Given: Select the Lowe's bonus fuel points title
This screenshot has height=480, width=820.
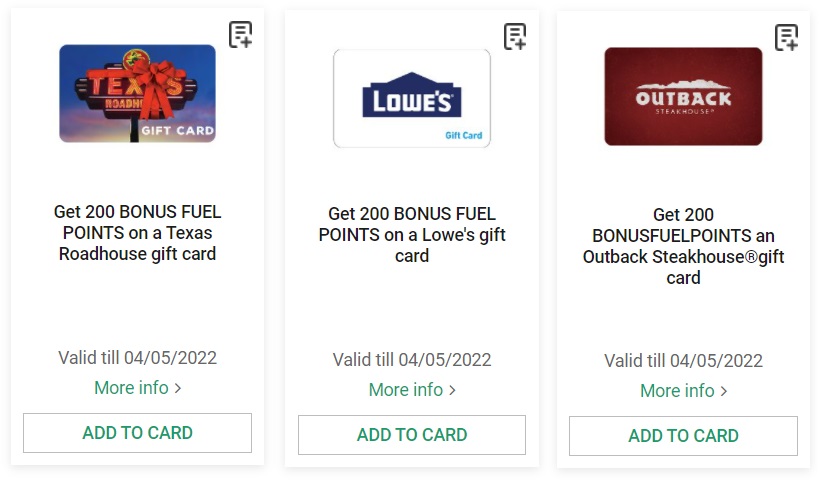Looking at the screenshot, I should tap(412, 235).
